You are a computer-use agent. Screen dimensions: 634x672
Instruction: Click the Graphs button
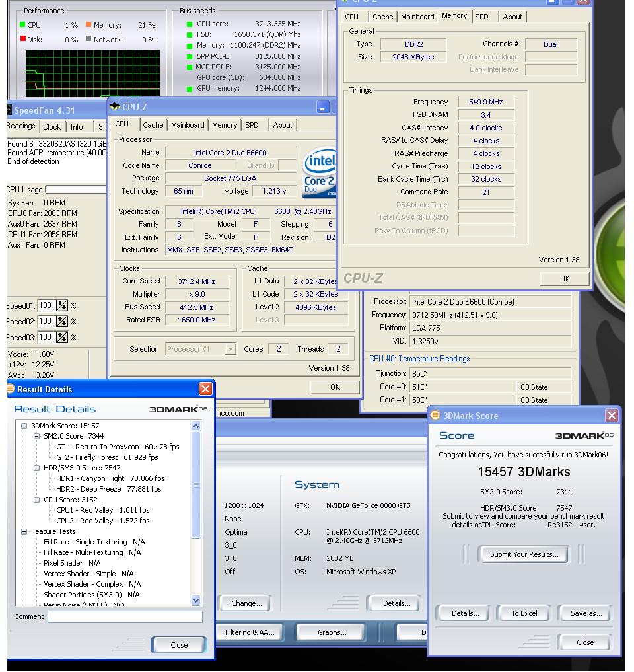(x=332, y=632)
